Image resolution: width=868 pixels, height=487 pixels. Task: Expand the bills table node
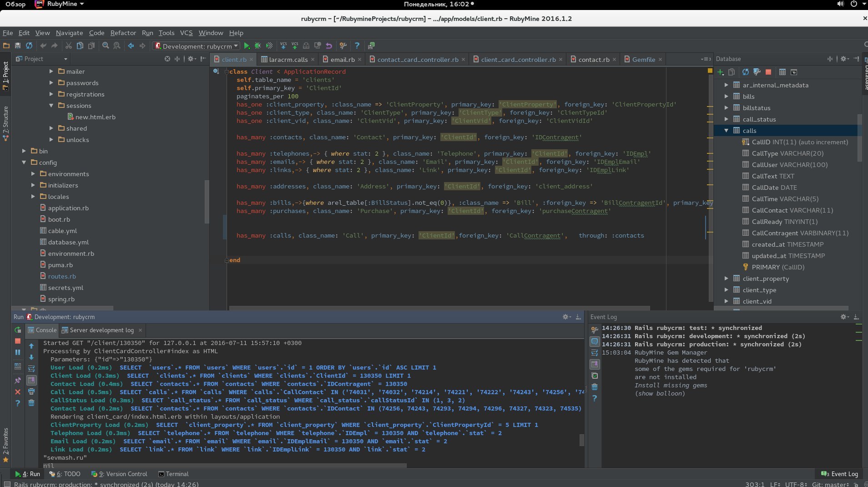coord(726,96)
